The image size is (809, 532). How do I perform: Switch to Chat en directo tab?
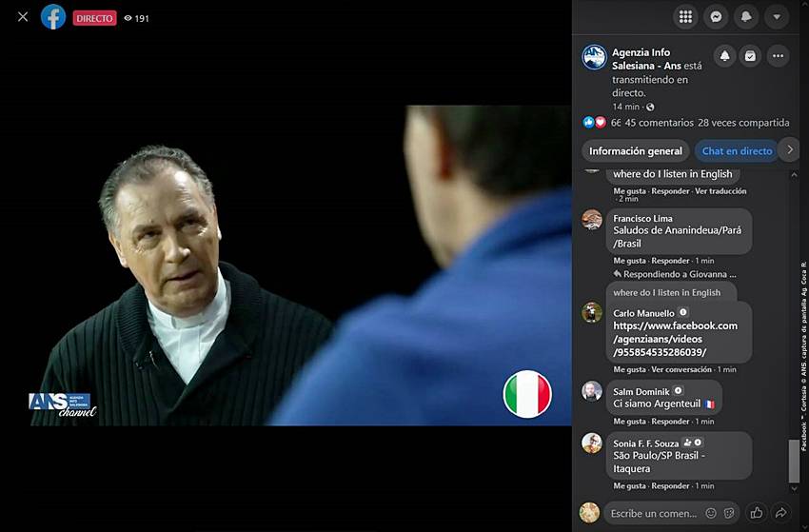pos(737,150)
